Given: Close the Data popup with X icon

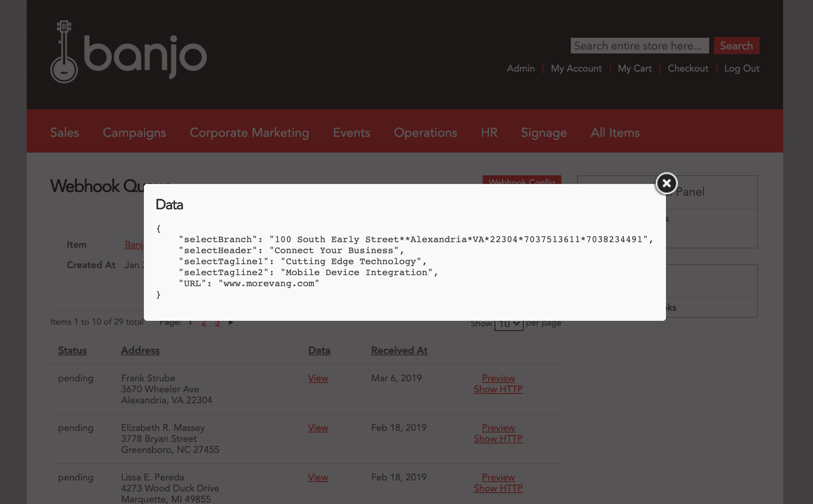Looking at the screenshot, I should tap(666, 183).
